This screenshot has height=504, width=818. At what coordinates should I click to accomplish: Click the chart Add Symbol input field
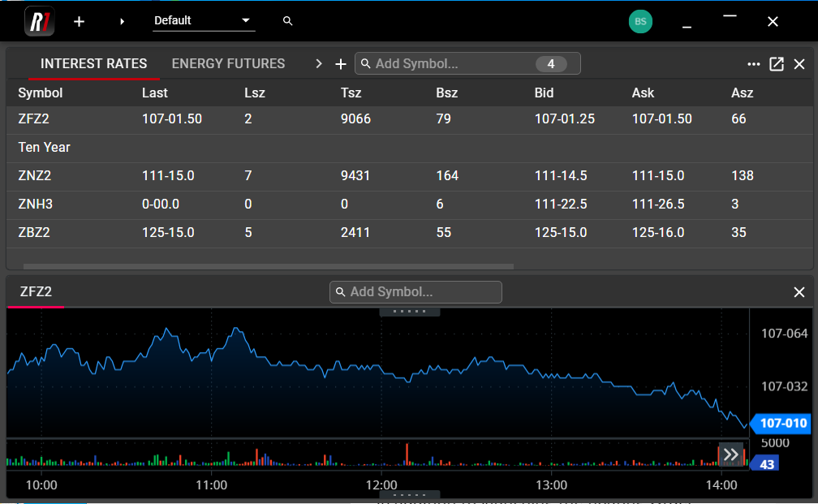pyautogui.click(x=422, y=292)
